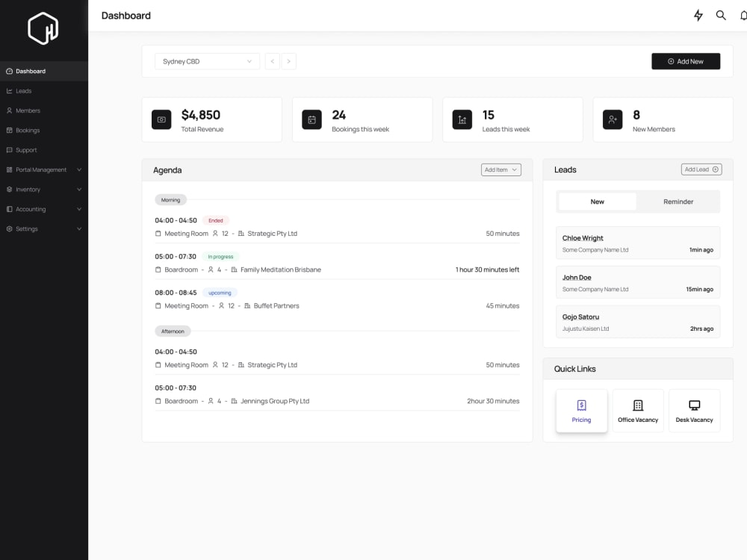This screenshot has height=560, width=747.
Task: Click the '2hour 30 minutes' duration
Action: point(493,401)
